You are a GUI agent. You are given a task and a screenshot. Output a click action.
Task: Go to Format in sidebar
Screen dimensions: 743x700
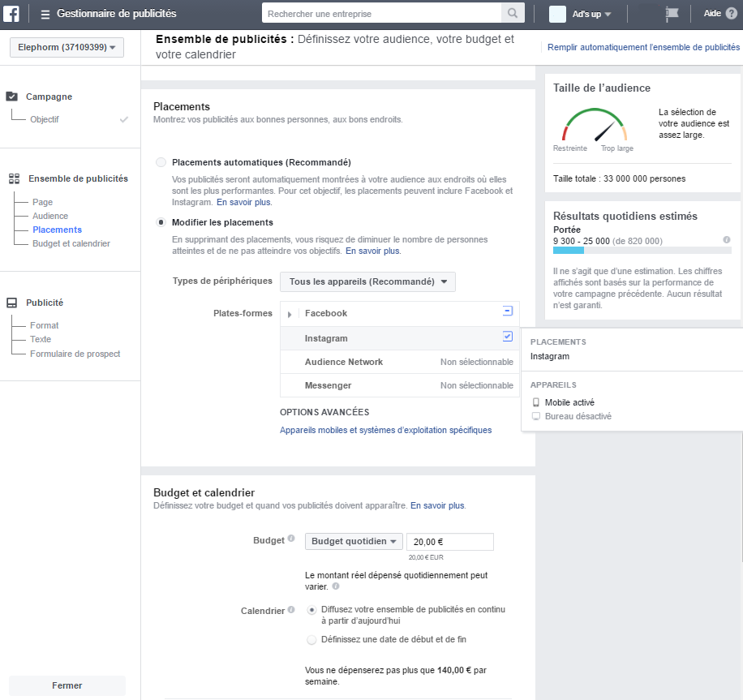[45, 325]
